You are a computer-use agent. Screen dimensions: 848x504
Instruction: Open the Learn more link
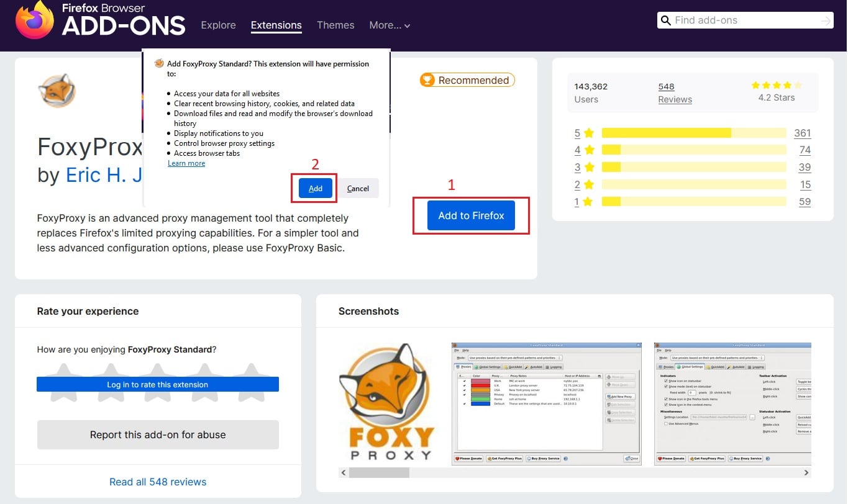tap(186, 163)
